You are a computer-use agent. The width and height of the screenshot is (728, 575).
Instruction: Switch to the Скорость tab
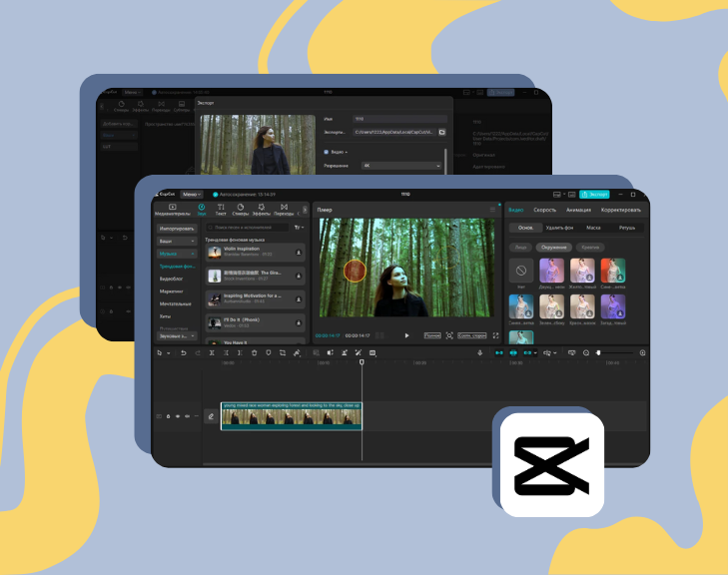click(544, 211)
